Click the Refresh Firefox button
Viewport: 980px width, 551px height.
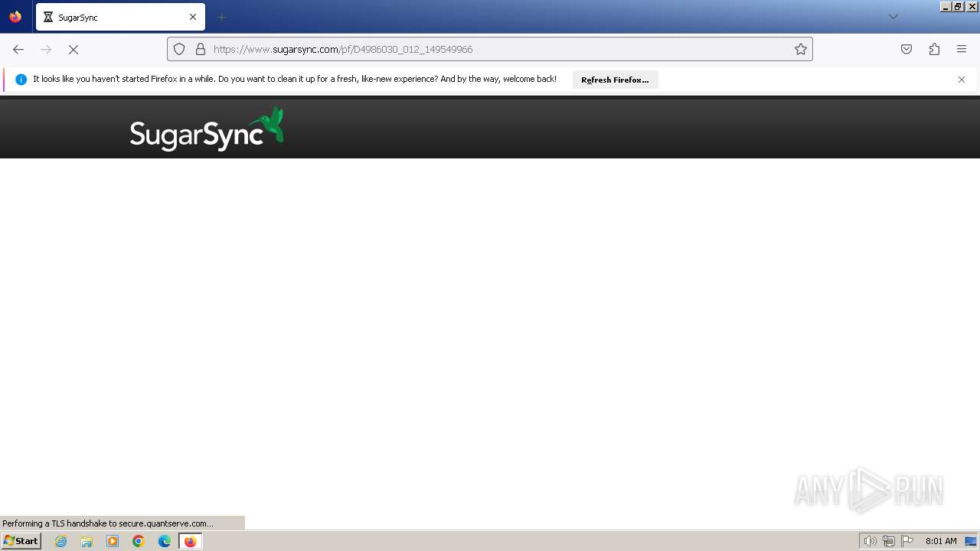coord(615,80)
